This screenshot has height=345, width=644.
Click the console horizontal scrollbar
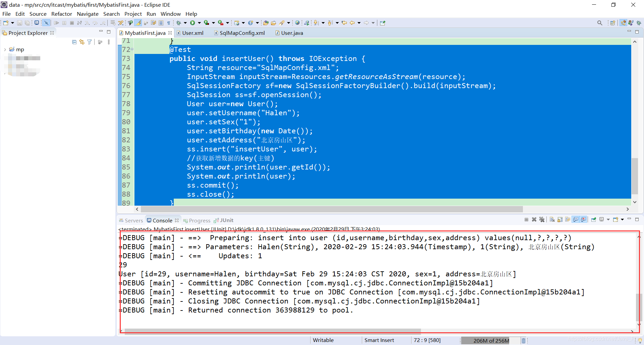[273, 331]
